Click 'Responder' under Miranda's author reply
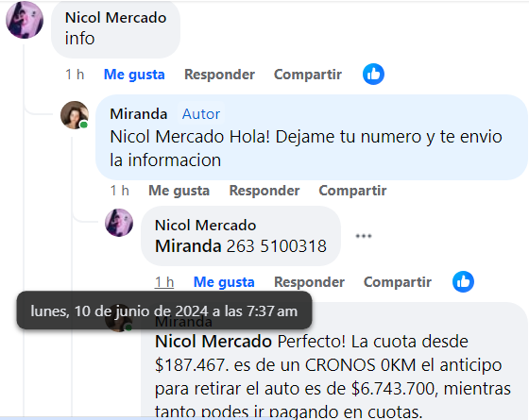 264,191
